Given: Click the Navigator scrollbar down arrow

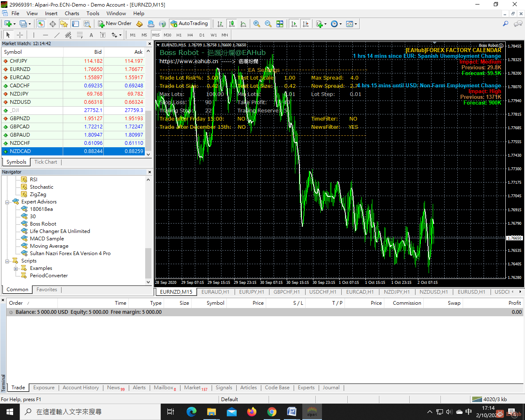Looking at the screenshot, I should [148, 282].
